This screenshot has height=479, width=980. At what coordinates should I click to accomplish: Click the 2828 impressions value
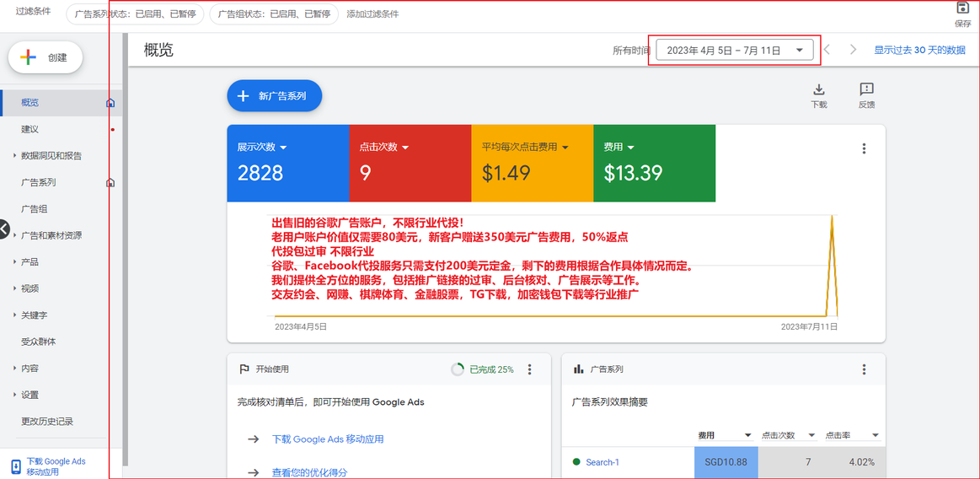tap(260, 173)
